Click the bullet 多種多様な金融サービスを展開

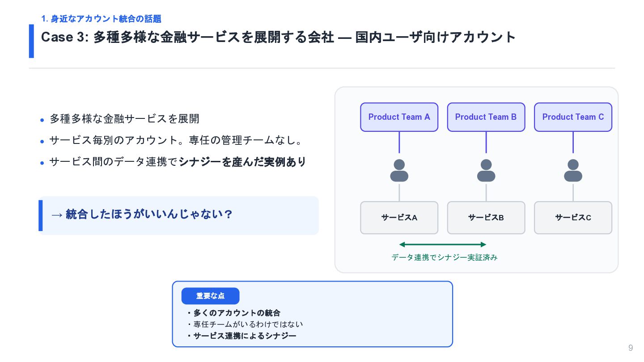coord(124,119)
